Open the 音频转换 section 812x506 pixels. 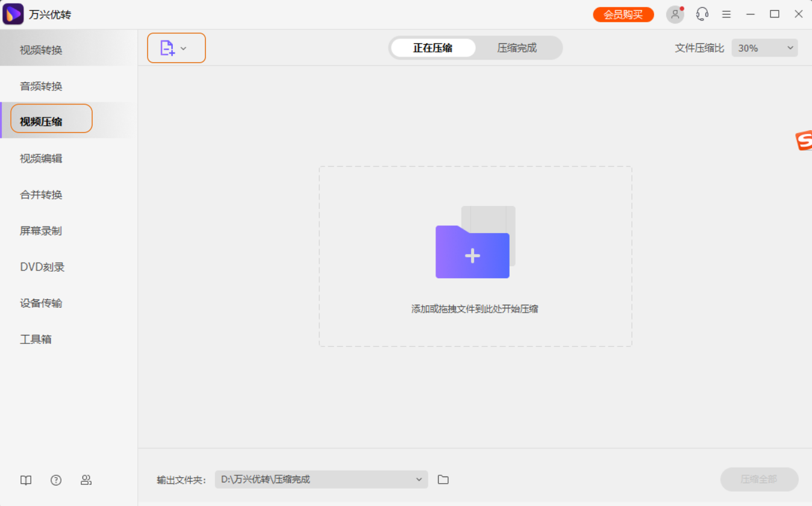click(40, 86)
